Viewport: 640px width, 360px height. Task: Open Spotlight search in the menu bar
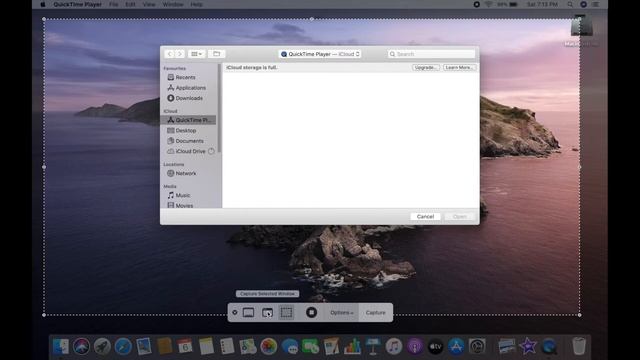(x=570, y=4)
